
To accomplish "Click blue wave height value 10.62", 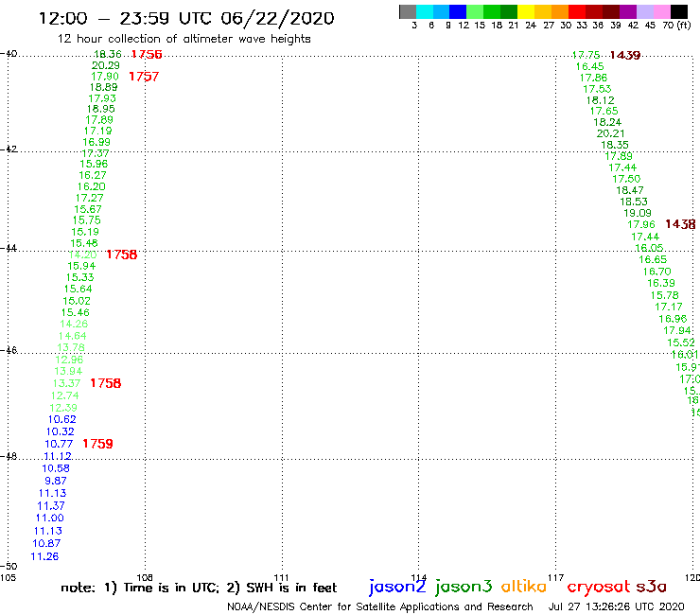I will 62,419.
